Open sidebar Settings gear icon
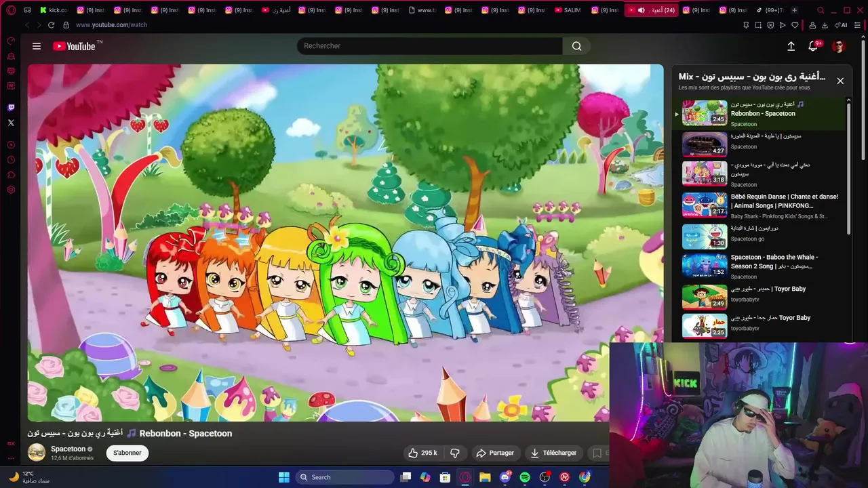This screenshot has width=868, height=488. click(11, 190)
